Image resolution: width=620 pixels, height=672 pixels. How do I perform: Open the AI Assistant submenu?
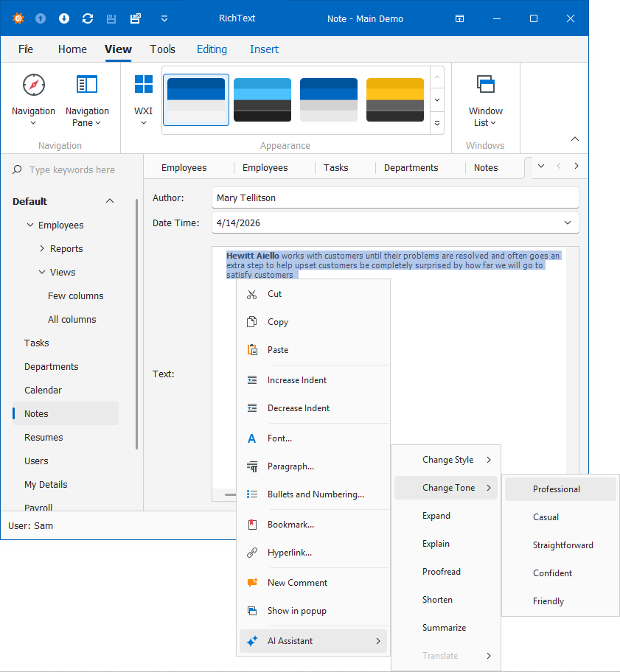pyautogui.click(x=313, y=641)
